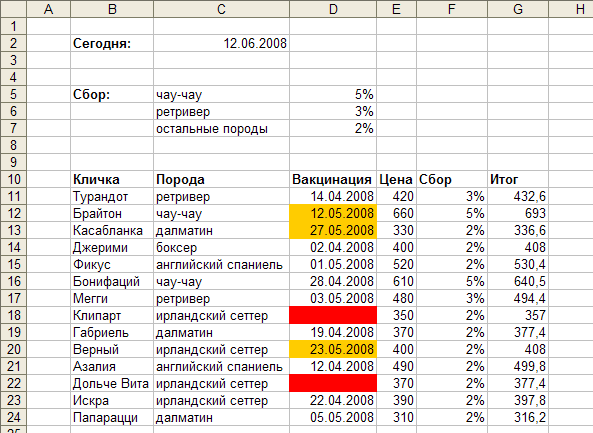Click the price cell 490
The height and width of the screenshot is (433, 593).
[x=396, y=367]
